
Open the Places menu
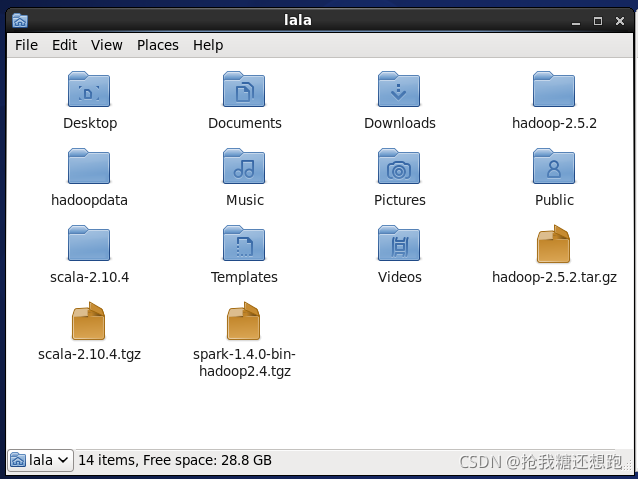pos(157,45)
